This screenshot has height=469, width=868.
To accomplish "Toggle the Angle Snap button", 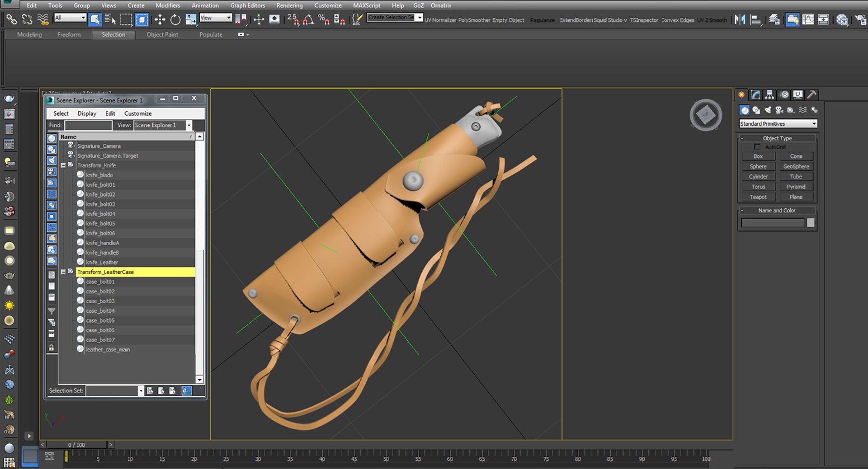I will pos(308,19).
